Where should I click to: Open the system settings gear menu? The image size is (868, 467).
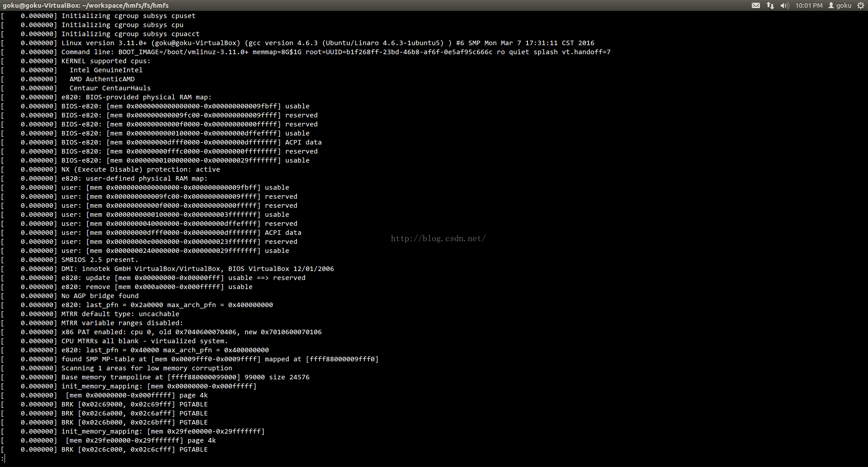[861, 5]
